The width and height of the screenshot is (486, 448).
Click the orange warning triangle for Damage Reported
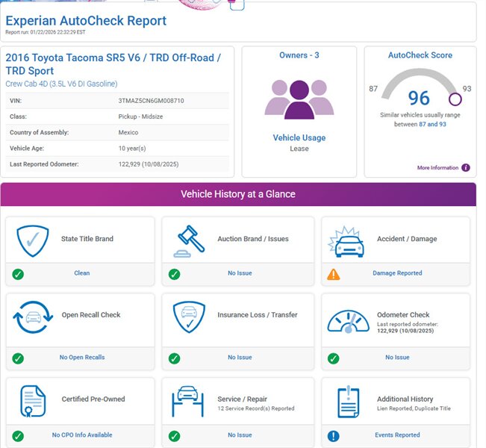tap(334, 274)
